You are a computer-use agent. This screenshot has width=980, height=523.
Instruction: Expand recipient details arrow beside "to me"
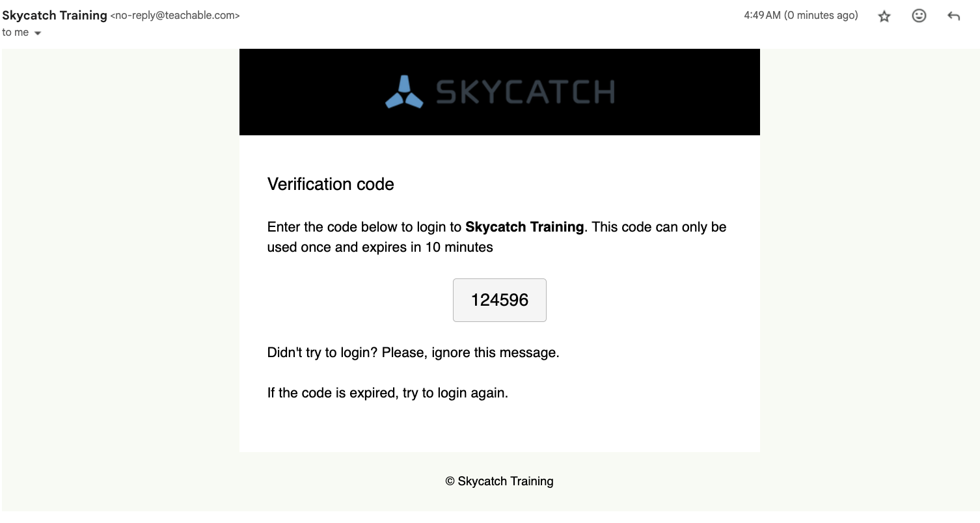click(x=37, y=33)
